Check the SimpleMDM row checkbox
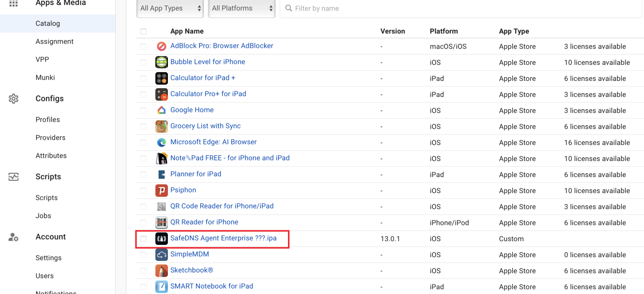The image size is (644, 294). pyautogui.click(x=143, y=255)
